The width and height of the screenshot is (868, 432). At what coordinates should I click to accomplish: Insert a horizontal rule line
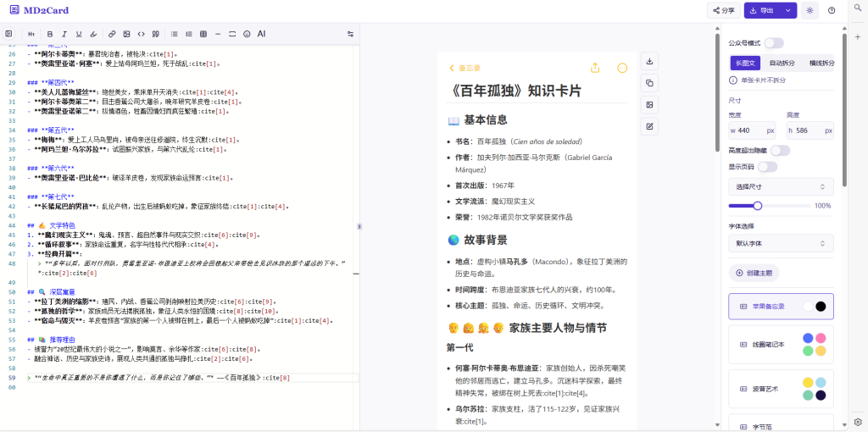tap(218, 34)
